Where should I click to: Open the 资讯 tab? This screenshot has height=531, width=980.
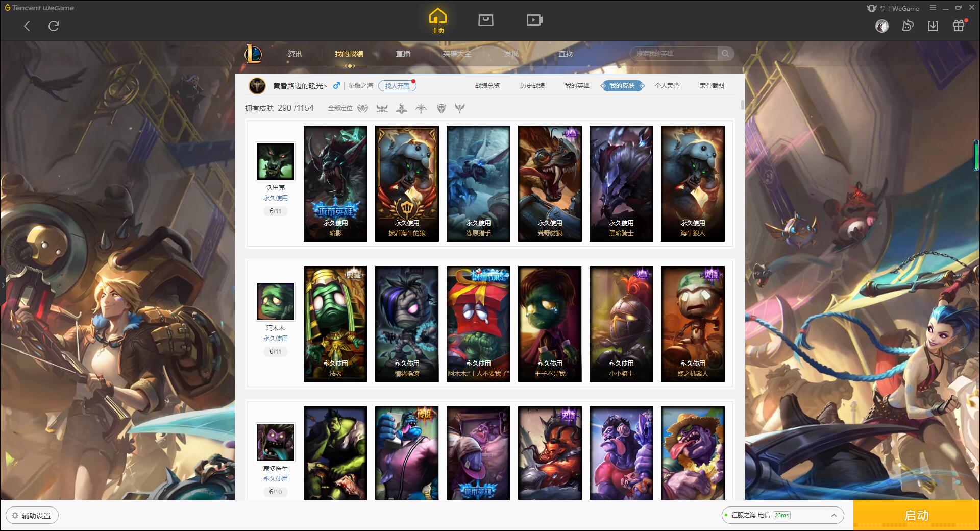tap(295, 54)
